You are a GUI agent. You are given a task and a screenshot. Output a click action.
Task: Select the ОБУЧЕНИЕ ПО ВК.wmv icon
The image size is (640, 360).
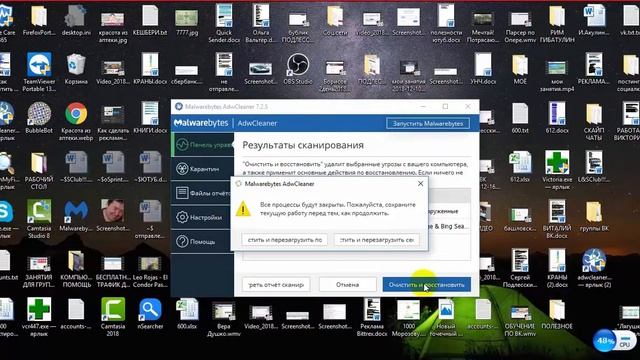[x=520, y=322]
